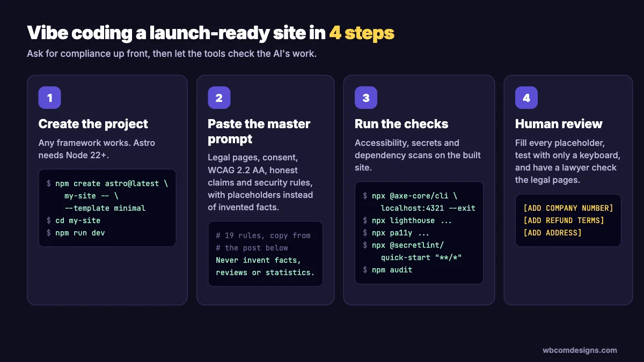Click the "Paste the master prompt" heading
644x362 pixels.
pos(259,131)
